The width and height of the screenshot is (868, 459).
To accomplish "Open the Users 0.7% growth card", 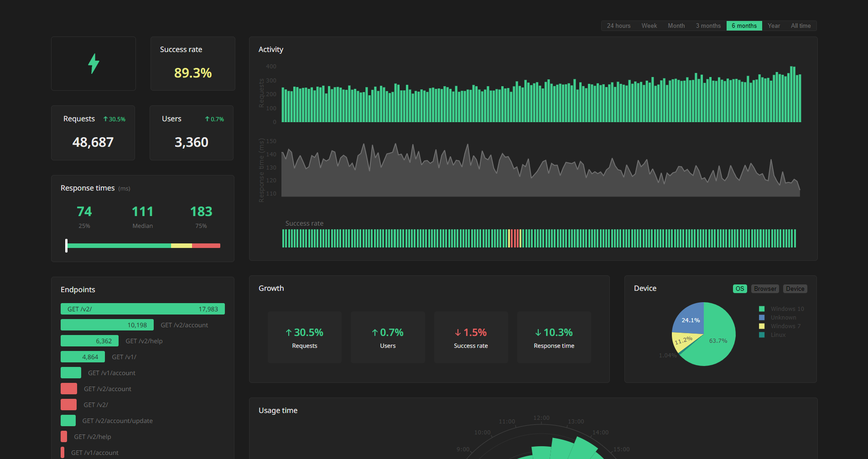I will (388, 337).
